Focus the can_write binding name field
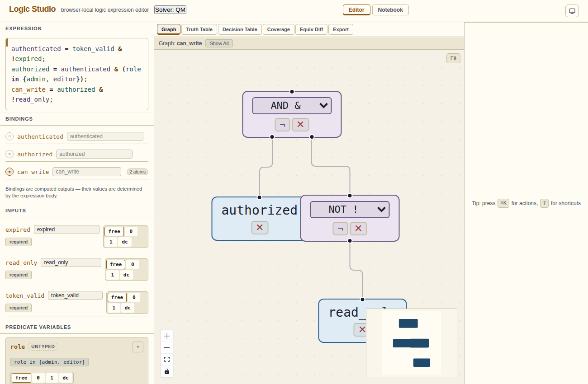The image size is (588, 384). click(x=87, y=172)
